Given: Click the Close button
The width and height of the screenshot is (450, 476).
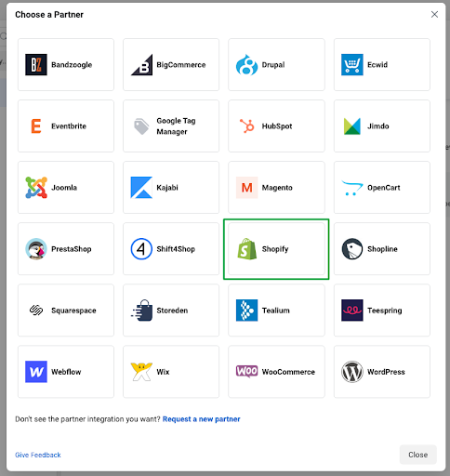Looking at the screenshot, I should (x=418, y=455).
